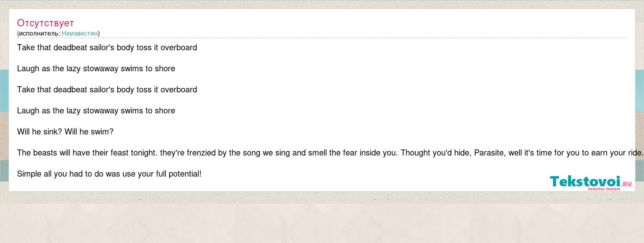Screen dimensions: 644x243
Task: Click the second 'Laugh as the lazy stowaway' line
Action: (96, 111)
